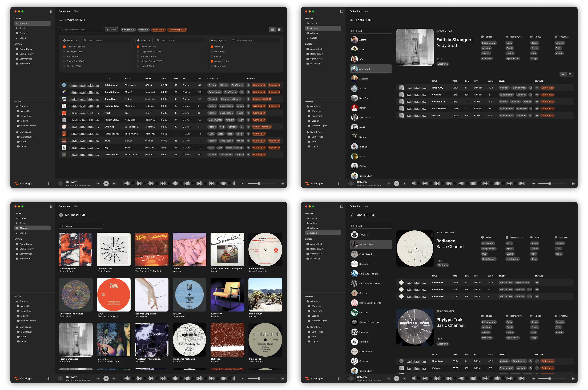The height and width of the screenshot is (390, 588).
Task: Click Styles column sort chevron in track table
Action: coord(218,78)
